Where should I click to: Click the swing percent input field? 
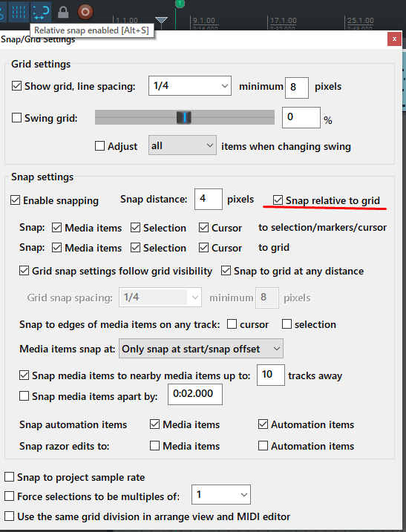pos(301,117)
